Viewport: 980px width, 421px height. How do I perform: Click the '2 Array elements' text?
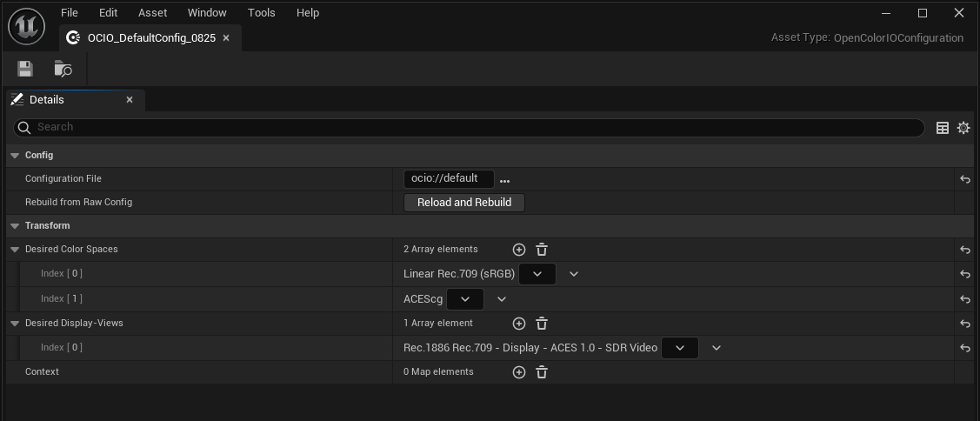tap(441, 250)
